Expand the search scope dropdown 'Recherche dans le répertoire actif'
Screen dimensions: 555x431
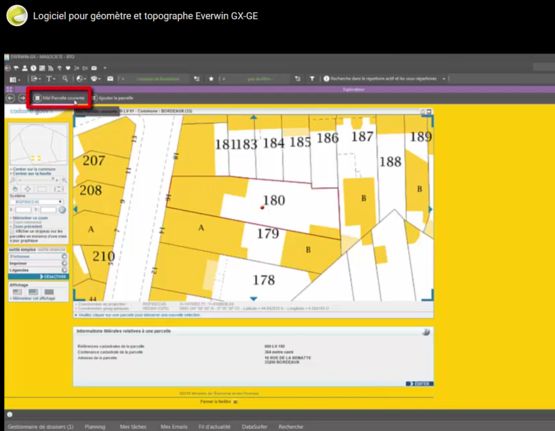tap(444, 79)
